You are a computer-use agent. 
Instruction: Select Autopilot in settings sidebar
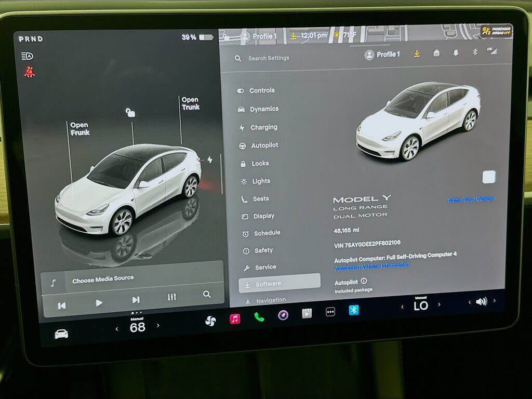(264, 145)
